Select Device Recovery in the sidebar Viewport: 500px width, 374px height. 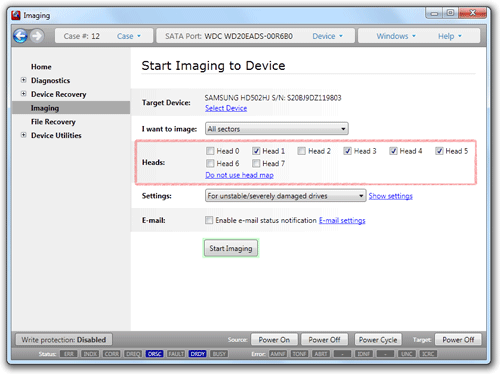[59, 94]
